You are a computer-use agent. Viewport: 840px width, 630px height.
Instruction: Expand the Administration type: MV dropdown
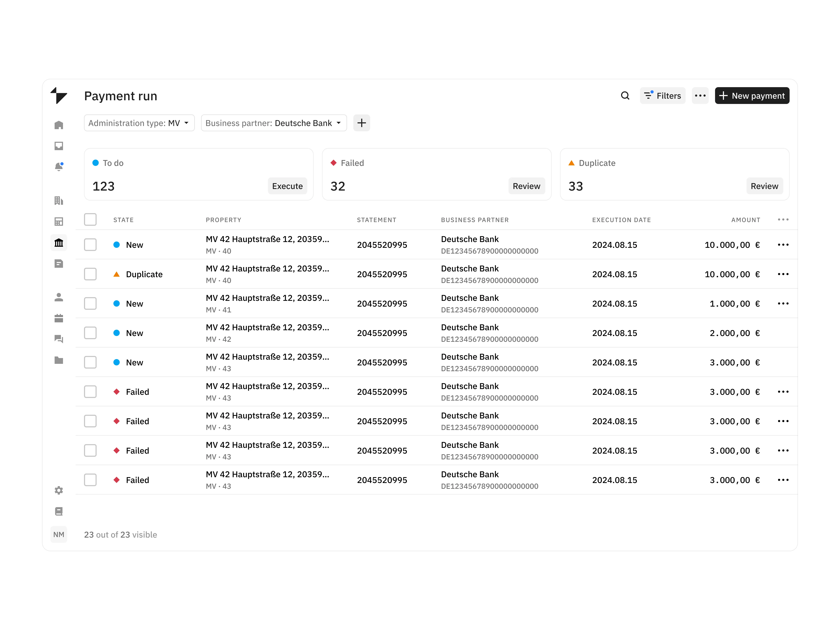click(139, 123)
